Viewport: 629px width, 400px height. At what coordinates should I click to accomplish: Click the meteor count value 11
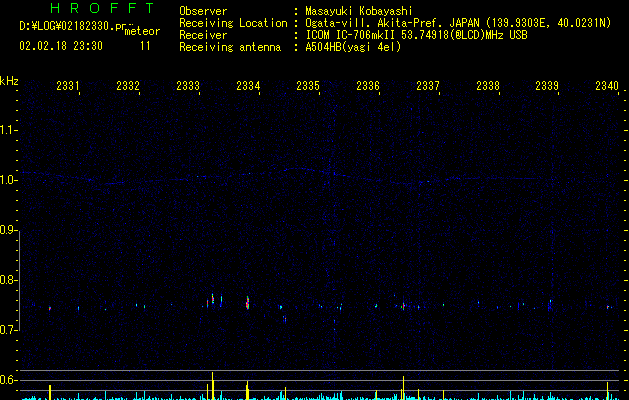point(145,46)
